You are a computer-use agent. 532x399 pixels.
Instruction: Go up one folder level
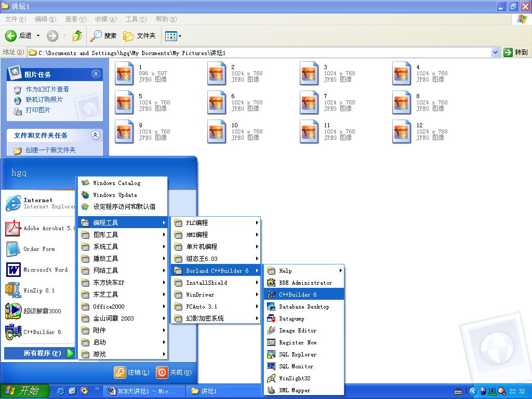(77, 36)
